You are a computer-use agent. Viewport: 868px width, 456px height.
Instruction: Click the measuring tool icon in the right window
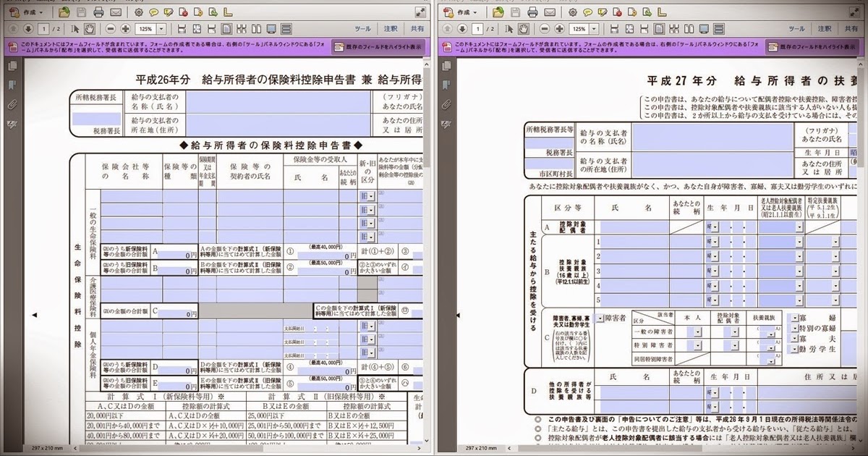tap(663, 12)
